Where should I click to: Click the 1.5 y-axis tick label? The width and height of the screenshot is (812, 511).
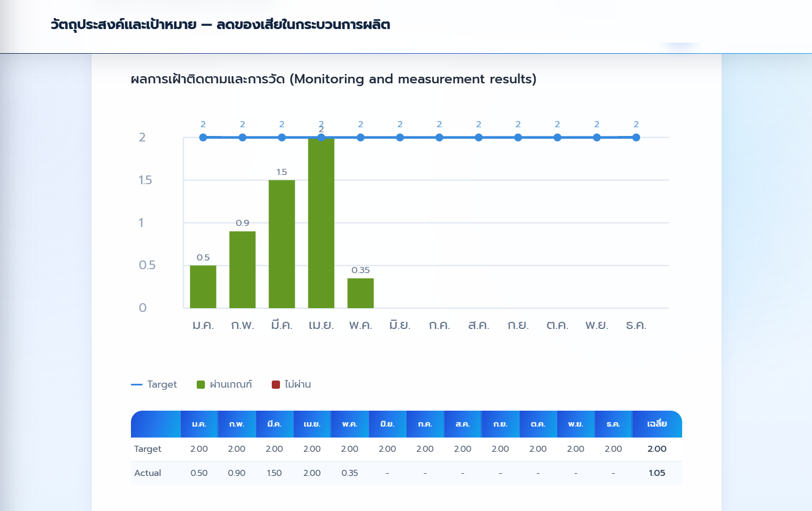click(145, 180)
